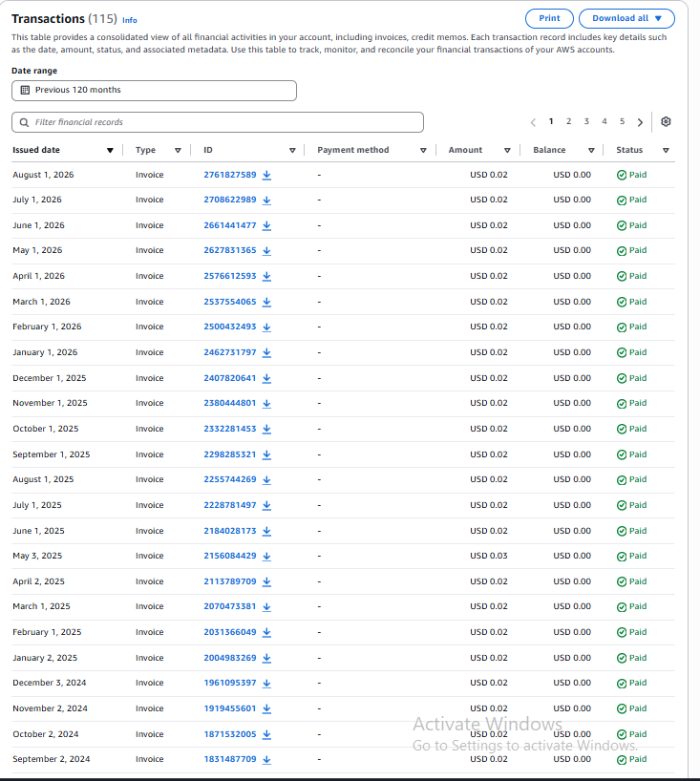Download invoice 2380444801 via arrow icon

(x=267, y=403)
